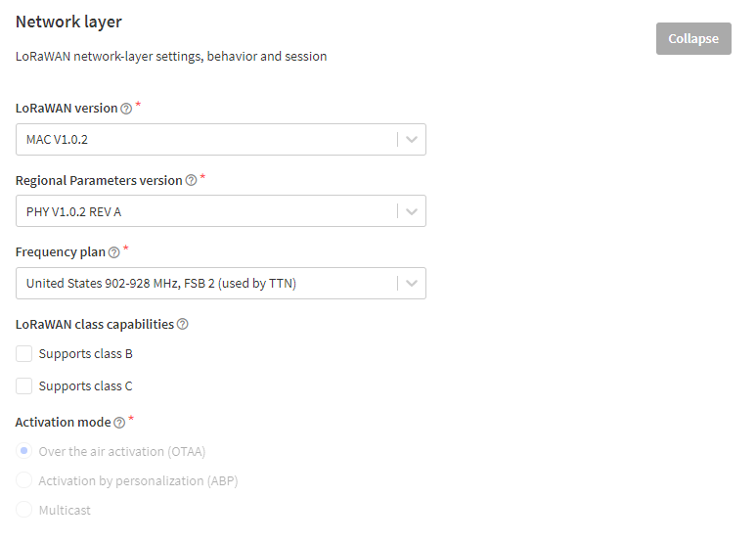This screenshot has height=543, width=756.
Task: Collapse the Network layer section
Action: click(x=693, y=38)
